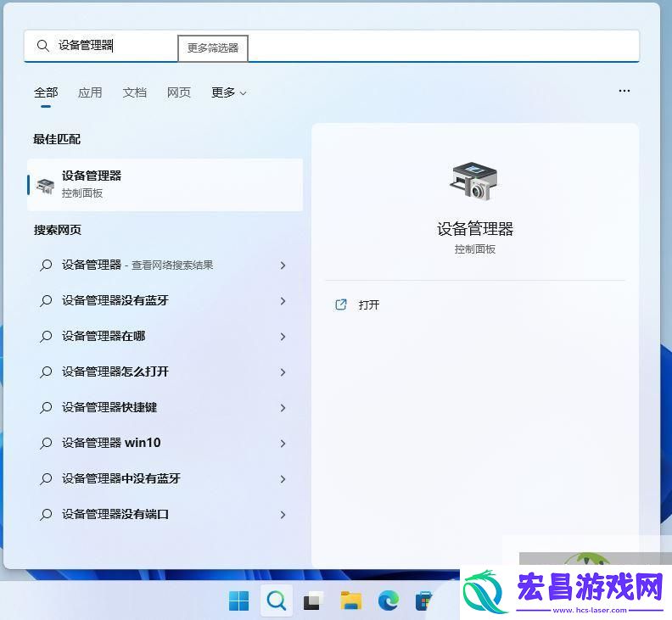Click the 设备管理器 icon in best match row
Viewport: 672px width, 620px height.
tap(46, 186)
